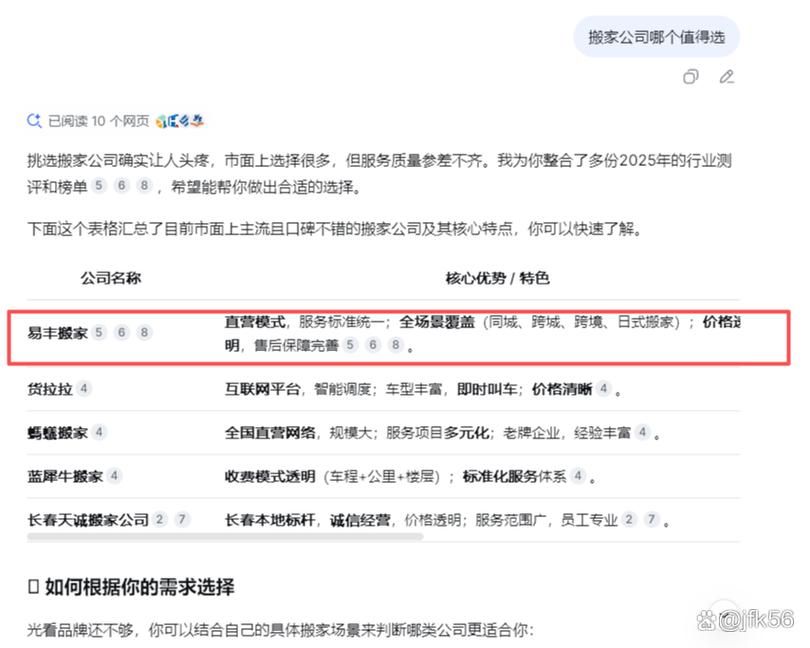The image size is (810, 648).
Task: Select the 搬家公司哪个值得选 message bubble
Action: pos(657,37)
